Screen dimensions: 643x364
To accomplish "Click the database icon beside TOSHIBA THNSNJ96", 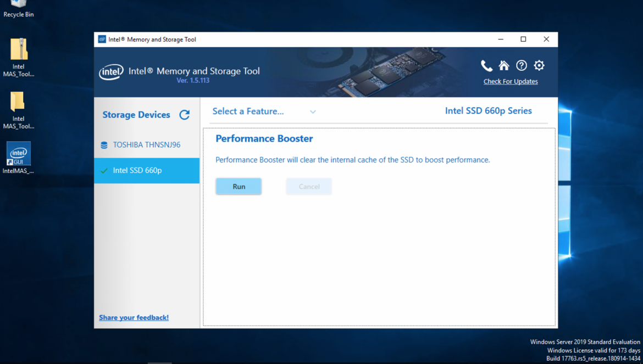I will click(104, 145).
